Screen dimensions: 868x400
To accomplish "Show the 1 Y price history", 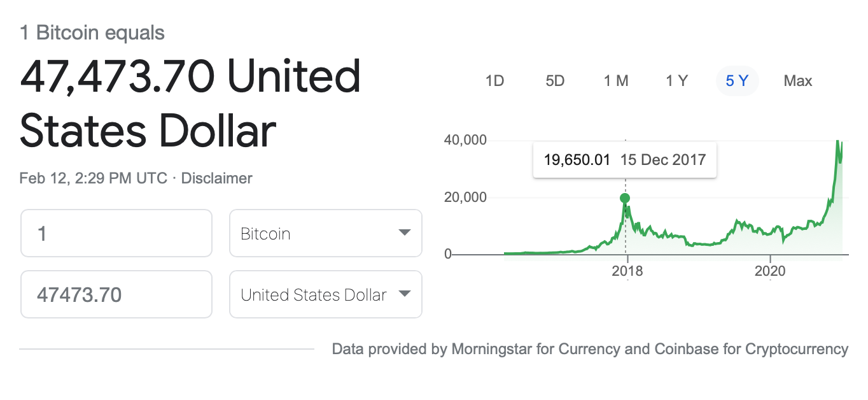I will [x=676, y=81].
